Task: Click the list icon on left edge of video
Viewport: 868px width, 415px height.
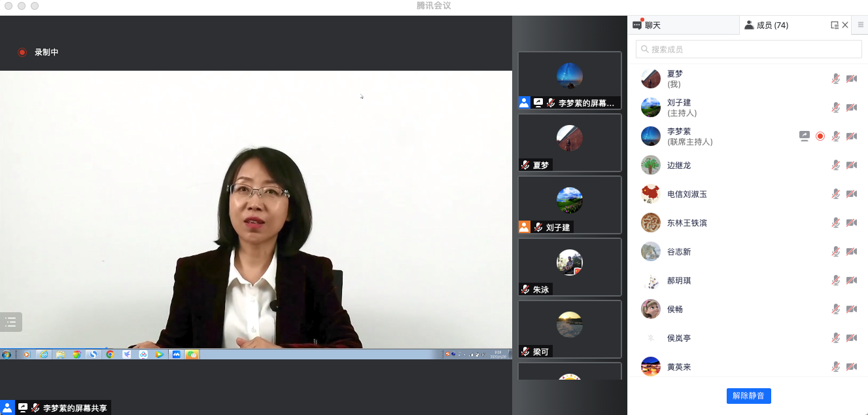Action: [10, 322]
